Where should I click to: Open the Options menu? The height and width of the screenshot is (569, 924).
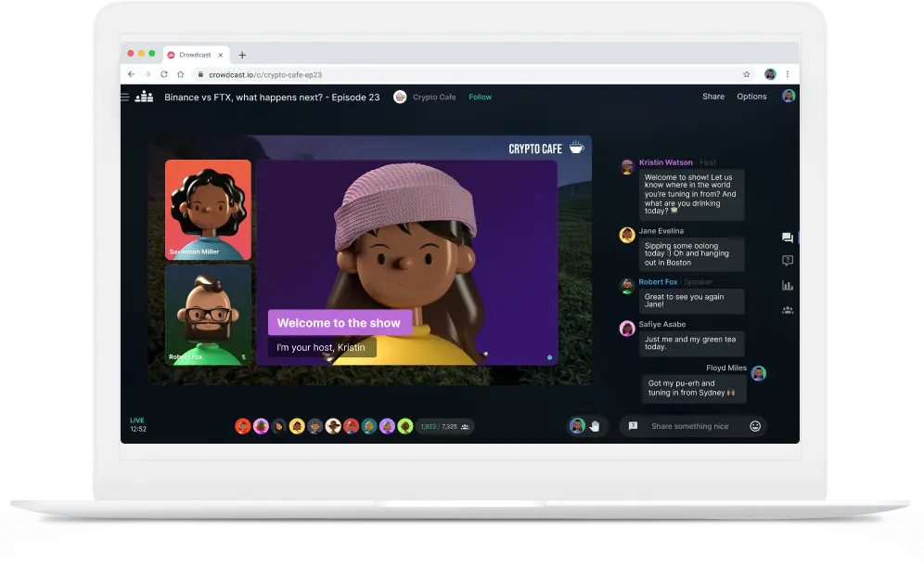click(751, 97)
